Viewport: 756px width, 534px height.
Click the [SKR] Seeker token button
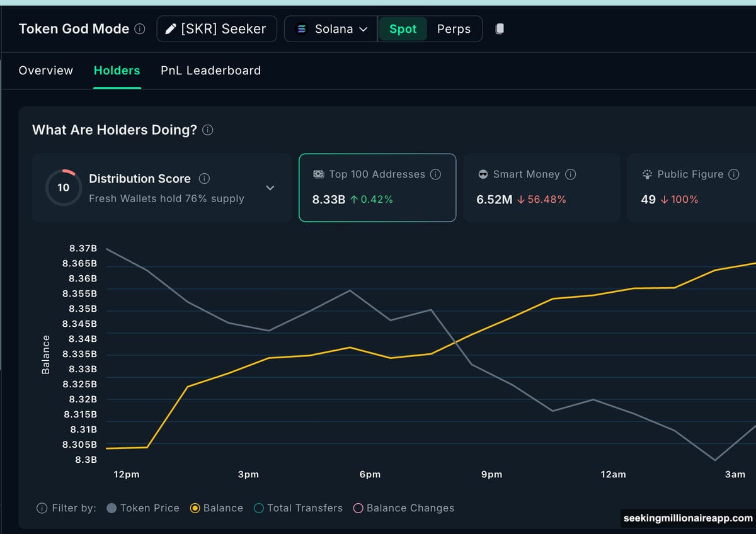point(217,28)
